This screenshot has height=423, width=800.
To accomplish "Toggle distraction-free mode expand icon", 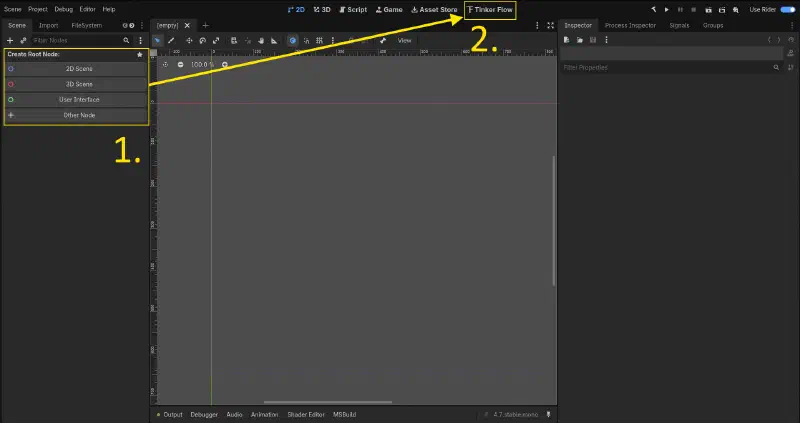I will [x=551, y=26].
